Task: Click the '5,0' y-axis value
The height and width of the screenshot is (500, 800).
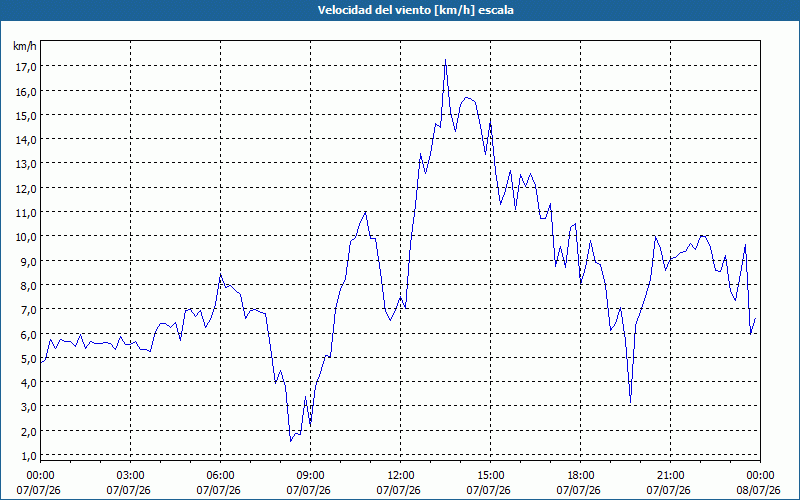Action: [28, 359]
